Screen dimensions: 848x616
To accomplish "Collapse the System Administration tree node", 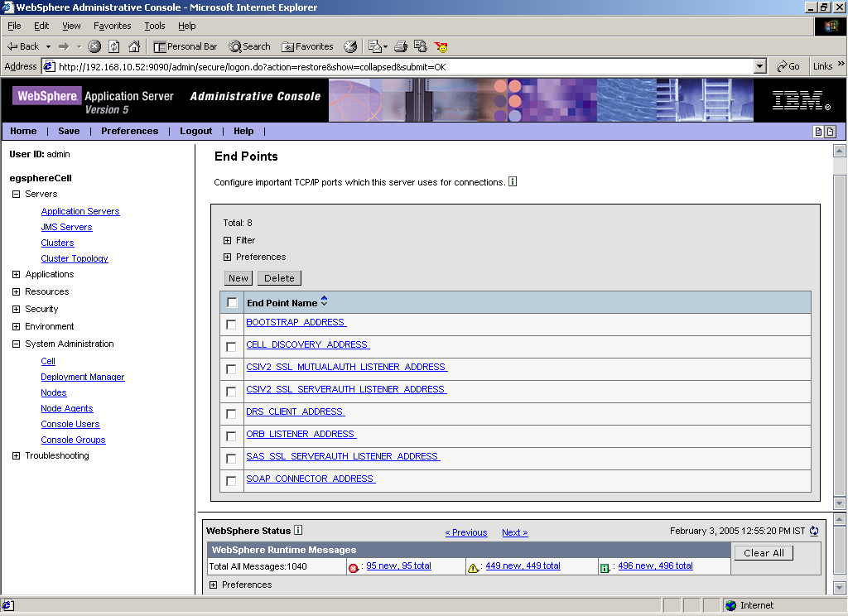I will pyautogui.click(x=17, y=344).
